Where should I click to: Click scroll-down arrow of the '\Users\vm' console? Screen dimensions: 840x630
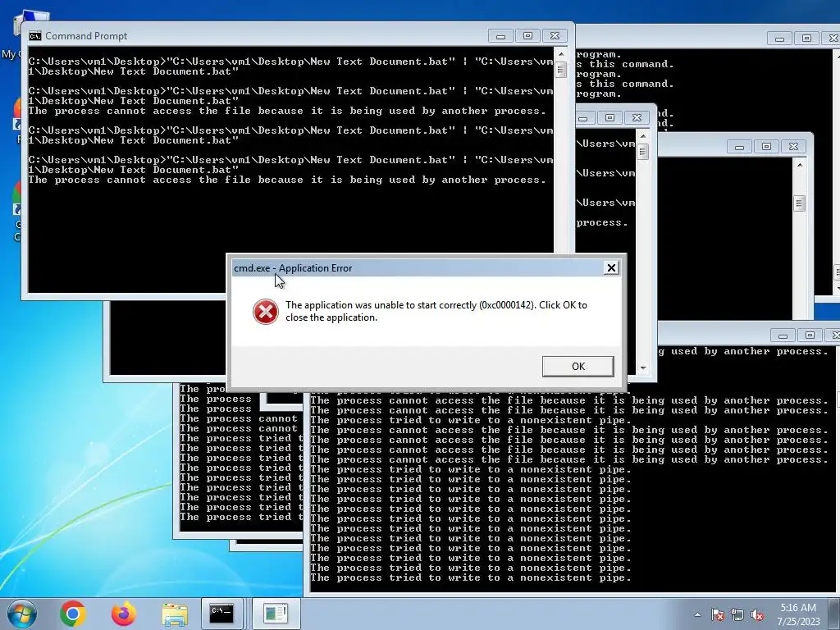point(643,368)
